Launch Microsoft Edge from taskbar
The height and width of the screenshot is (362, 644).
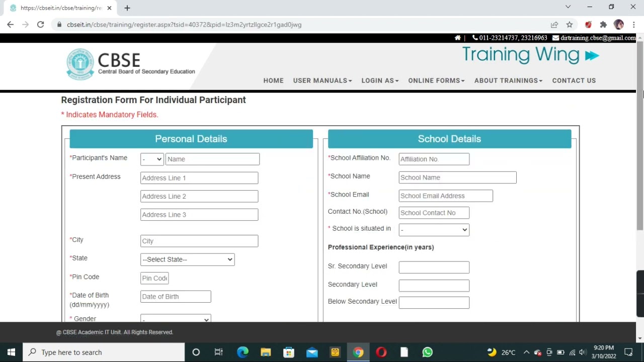point(243,352)
